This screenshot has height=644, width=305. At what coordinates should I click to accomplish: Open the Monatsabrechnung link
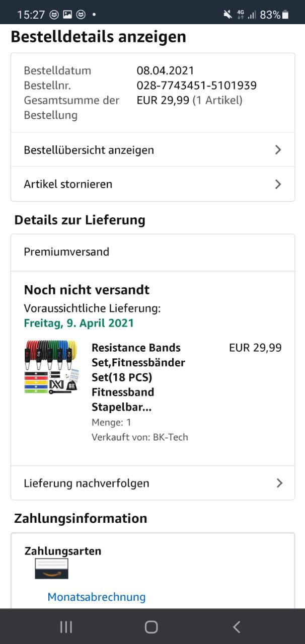(97, 597)
